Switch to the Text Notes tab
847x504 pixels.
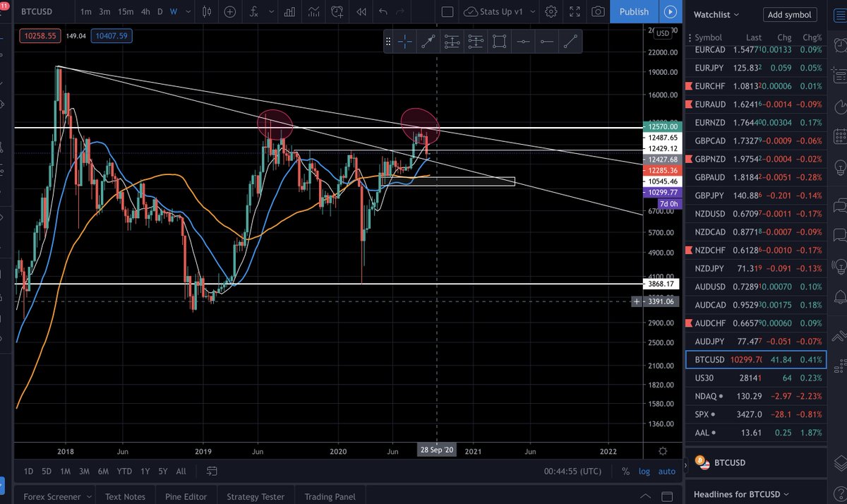tap(125, 496)
